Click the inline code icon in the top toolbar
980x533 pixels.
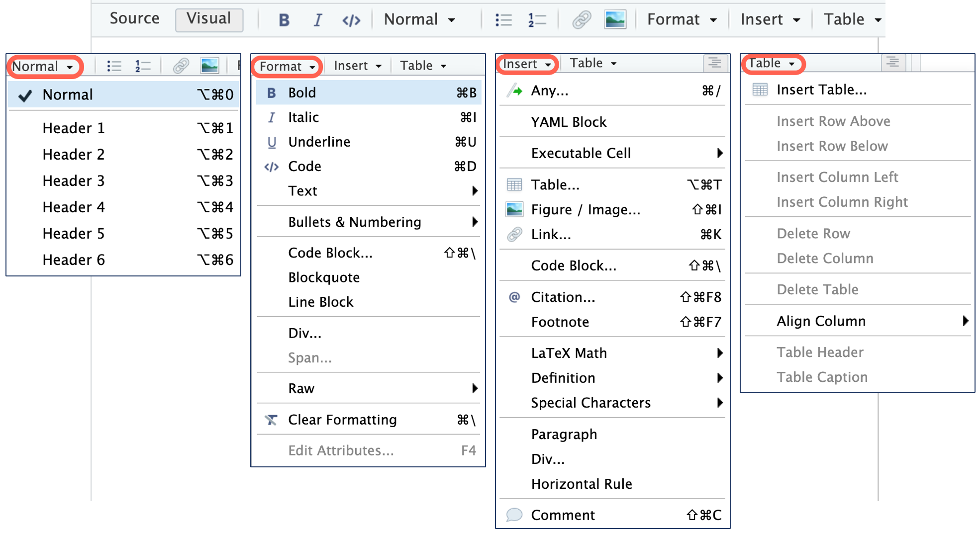click(x=351, y=20)
